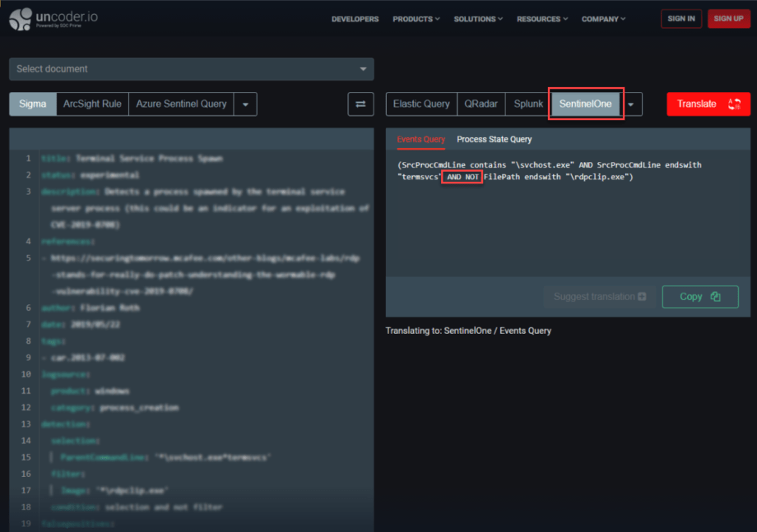The image size is (757, 532).
Task: Choose ArcSight Rule source format
Action: click(92, 104)
